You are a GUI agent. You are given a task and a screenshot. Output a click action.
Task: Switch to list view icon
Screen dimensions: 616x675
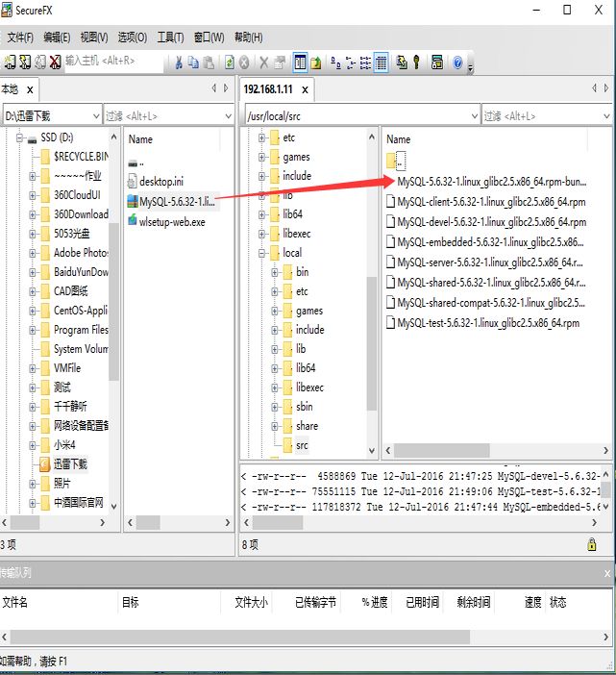[365, 62]
